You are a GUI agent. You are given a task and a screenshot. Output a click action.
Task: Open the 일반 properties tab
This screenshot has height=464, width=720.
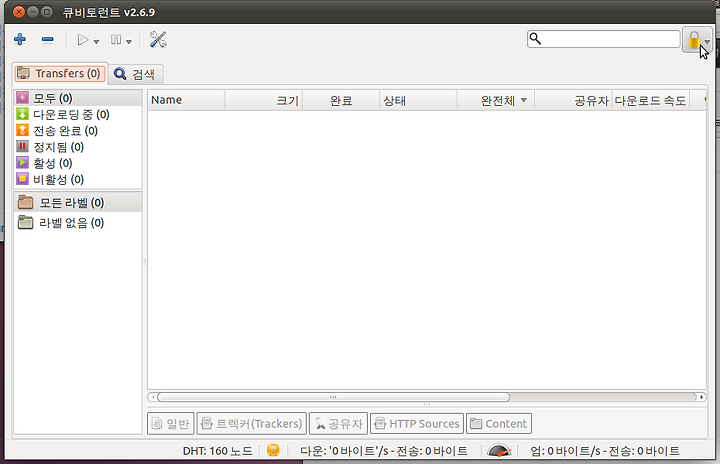click(171, 424)
